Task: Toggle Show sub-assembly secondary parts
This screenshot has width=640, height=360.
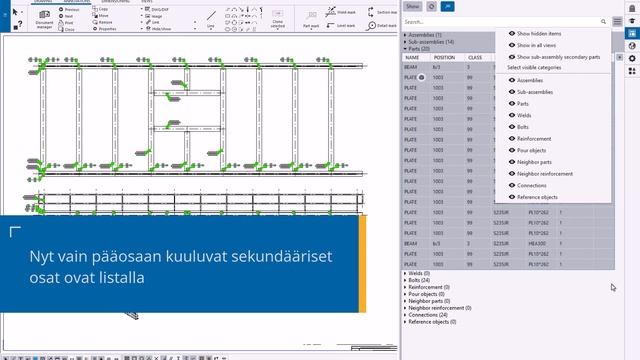Action: click(554, 57)
